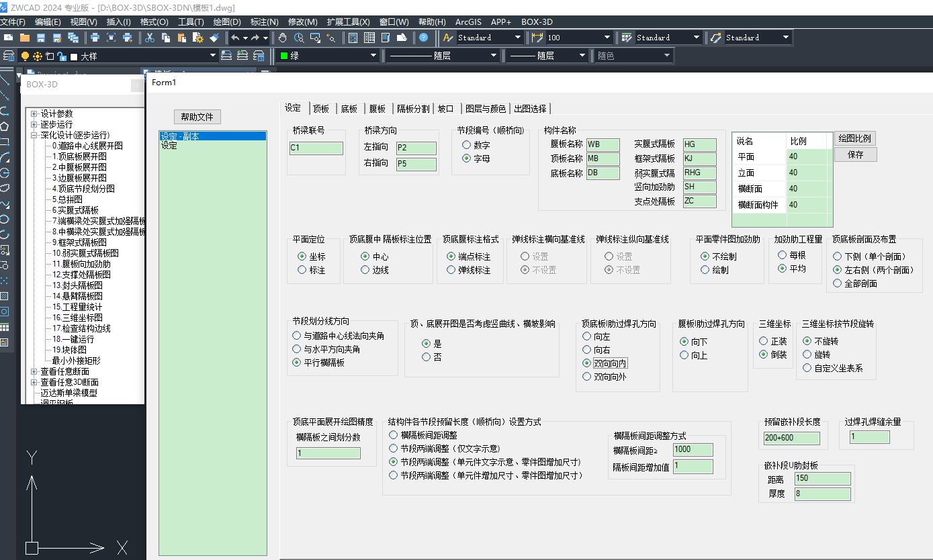Select the Rectangle draw tool
Screen dimensions: 933x560
pos(5,141)
